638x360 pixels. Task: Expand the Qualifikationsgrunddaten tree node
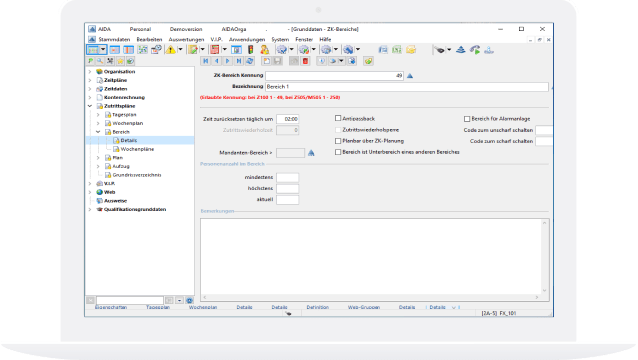click(90, 209)
